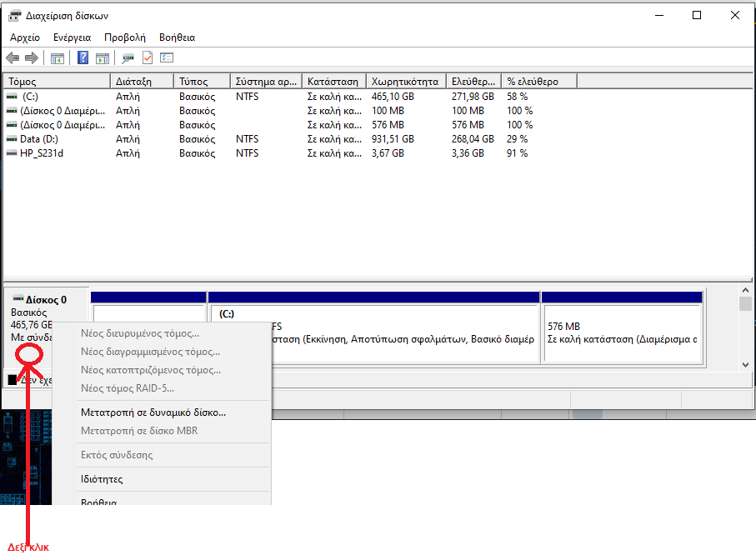The width and height of the screenshot is (756, 560).
Task: Sort by the Χωρητικότητα column header
Action: pyautogui.click(x=407, y=82)
